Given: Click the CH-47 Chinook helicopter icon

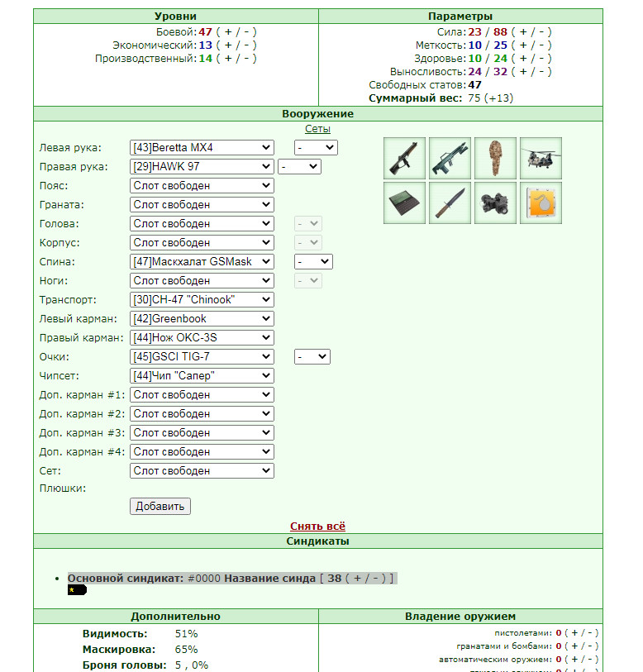Looking at the screenshot, I should 541,158.
